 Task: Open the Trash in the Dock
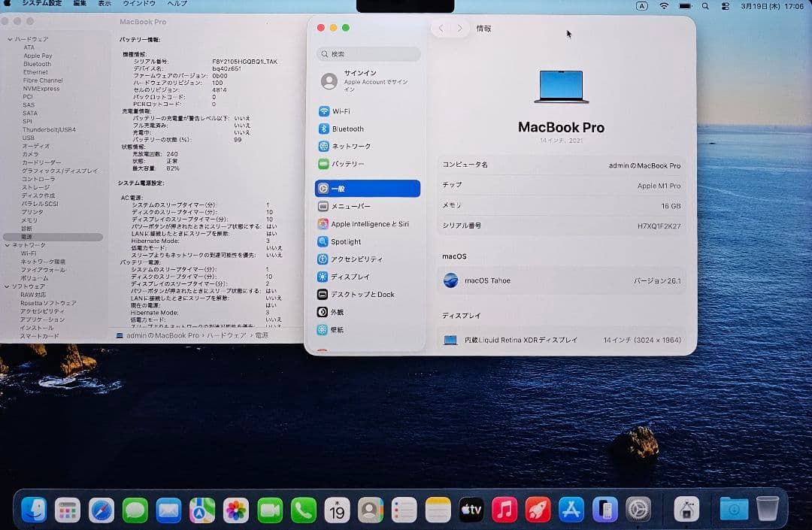pos(768,509)
